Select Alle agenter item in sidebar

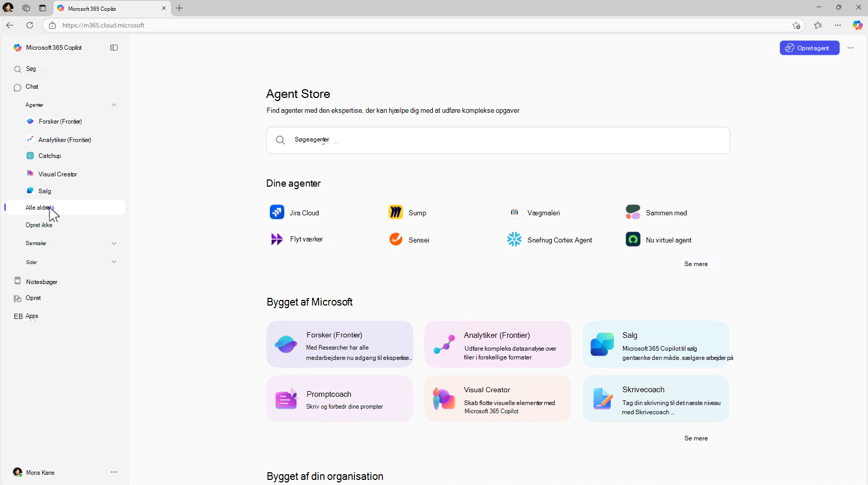(65, 207)
